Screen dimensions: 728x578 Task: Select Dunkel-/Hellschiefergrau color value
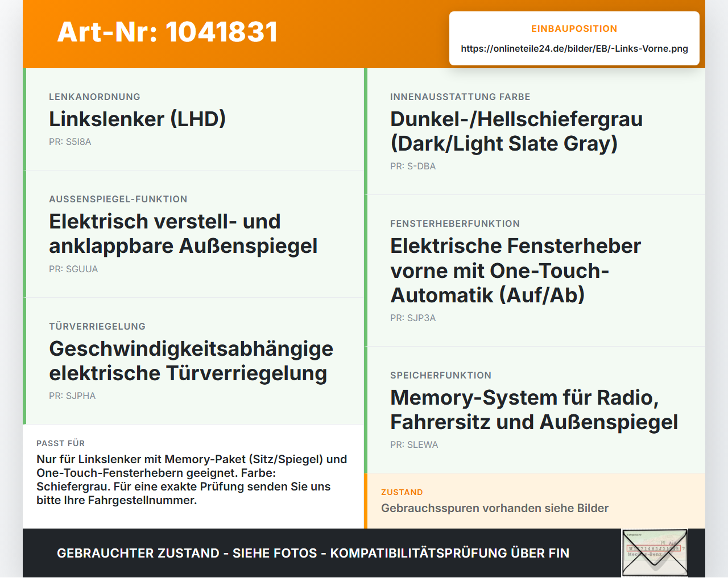pyautogui.click(x=516, y=131)
